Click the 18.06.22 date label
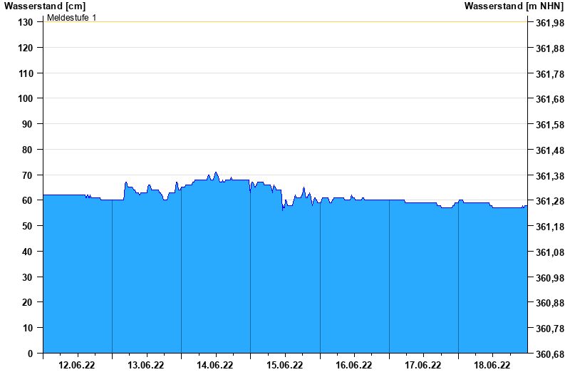Viewport: 570px width, 392px height. coord(492,366)
